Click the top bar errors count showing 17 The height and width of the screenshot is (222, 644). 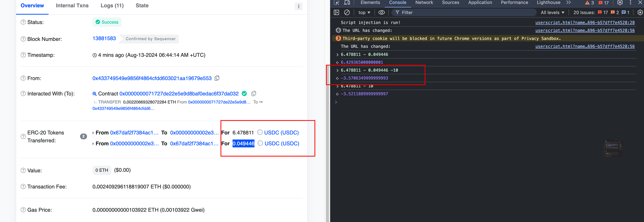click(x=604, y=3)
